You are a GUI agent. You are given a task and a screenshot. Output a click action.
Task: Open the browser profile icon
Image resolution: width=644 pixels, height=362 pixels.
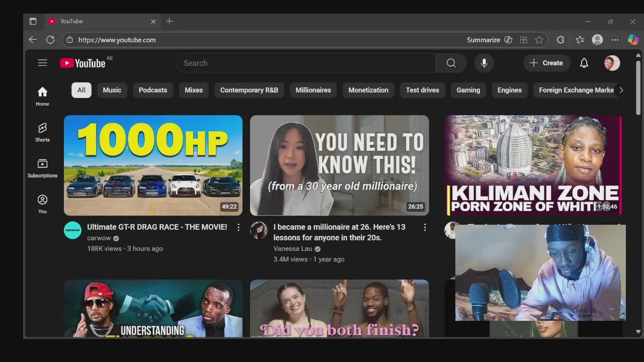point(597,40)
